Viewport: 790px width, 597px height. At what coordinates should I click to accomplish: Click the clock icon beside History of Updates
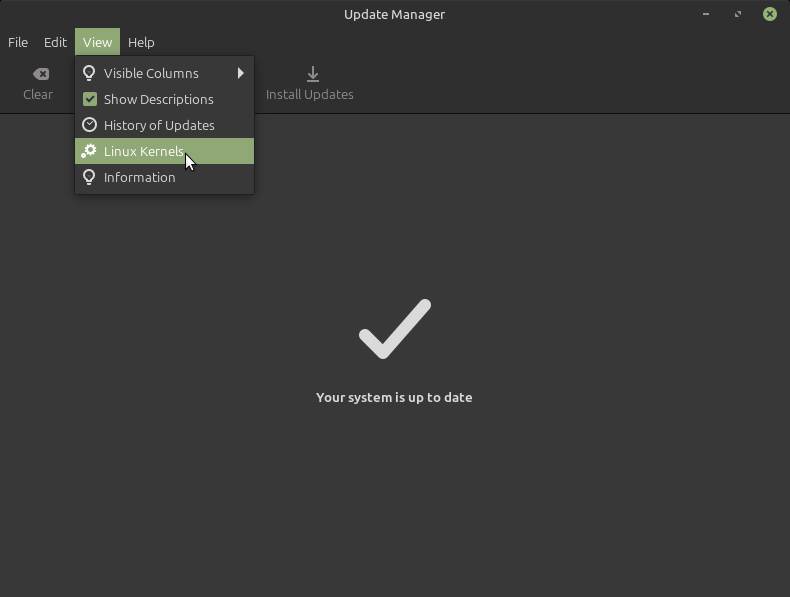click(x=89, y=125)
